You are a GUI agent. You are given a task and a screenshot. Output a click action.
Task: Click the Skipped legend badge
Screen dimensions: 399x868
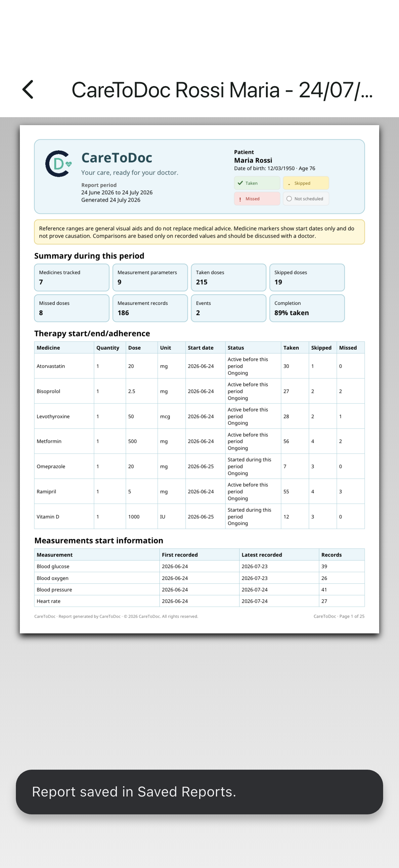point(306,183)
